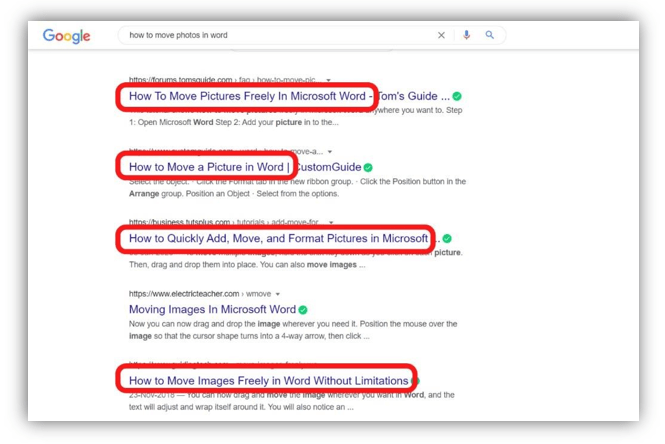Click snippet 'Arrange group. Position an Object'

tap(234, 194)
